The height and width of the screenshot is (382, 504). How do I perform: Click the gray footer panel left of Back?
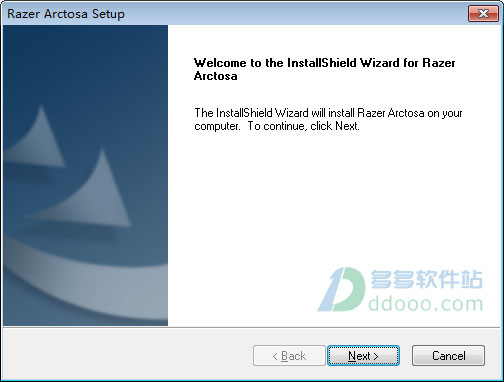click(x=127, y=355)
